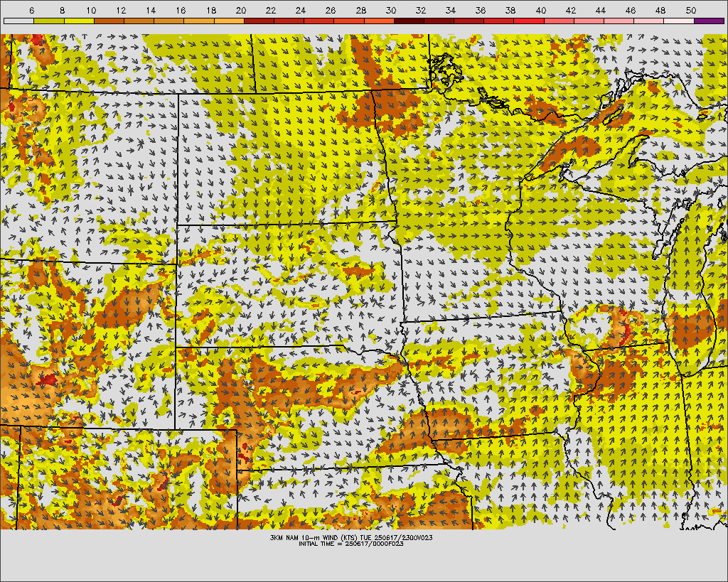Click the orange-red 28-30 knot swatch
This screenshot has width=728, height=582.
point(380,21)
